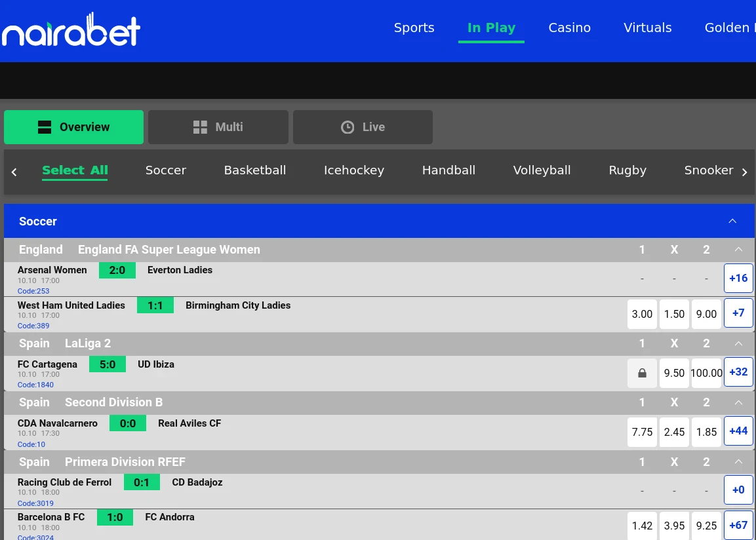The image size is (756, 540).
Task: Switch to the In Play tab
Action: pos(491,28)
